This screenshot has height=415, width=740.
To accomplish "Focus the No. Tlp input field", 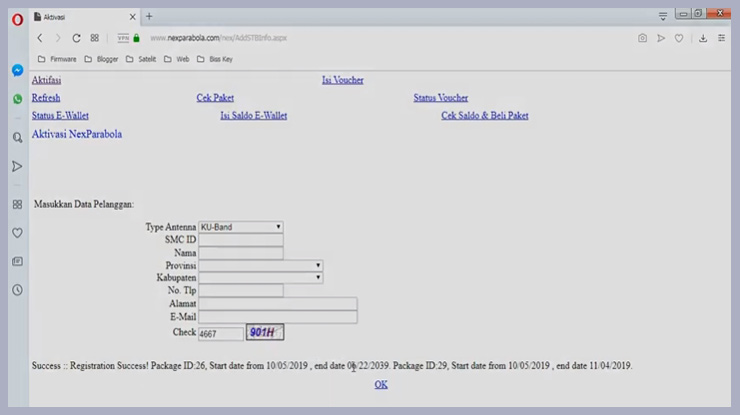I will [241, 290].
